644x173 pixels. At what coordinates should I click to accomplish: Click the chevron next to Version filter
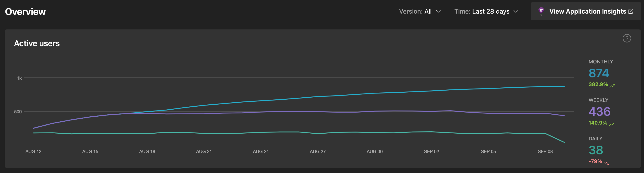click(x=438, y=12)
